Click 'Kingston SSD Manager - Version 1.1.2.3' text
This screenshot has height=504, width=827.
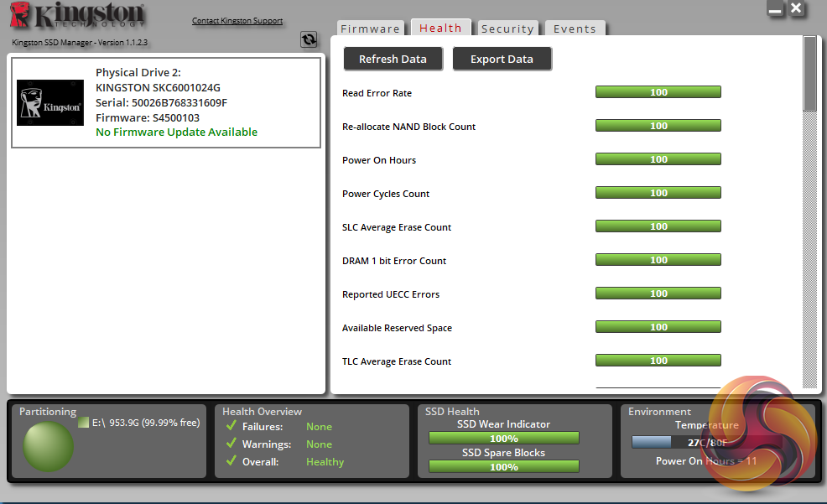80,42
